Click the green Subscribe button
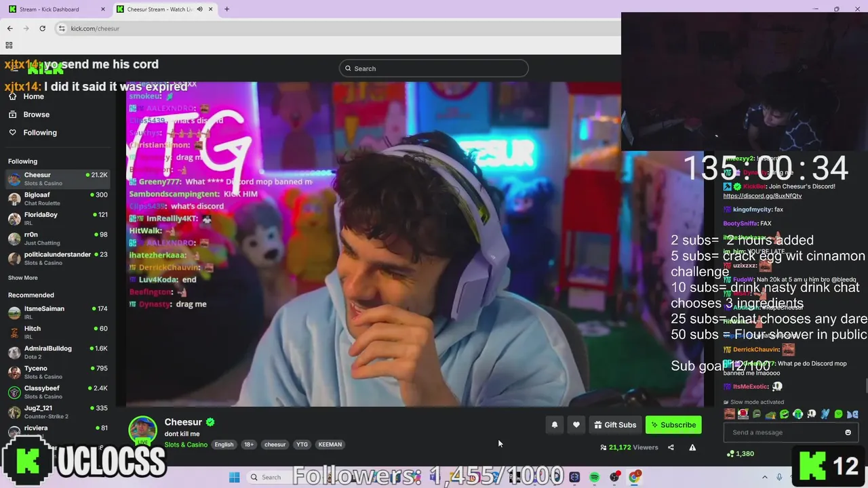 [673, 425]
